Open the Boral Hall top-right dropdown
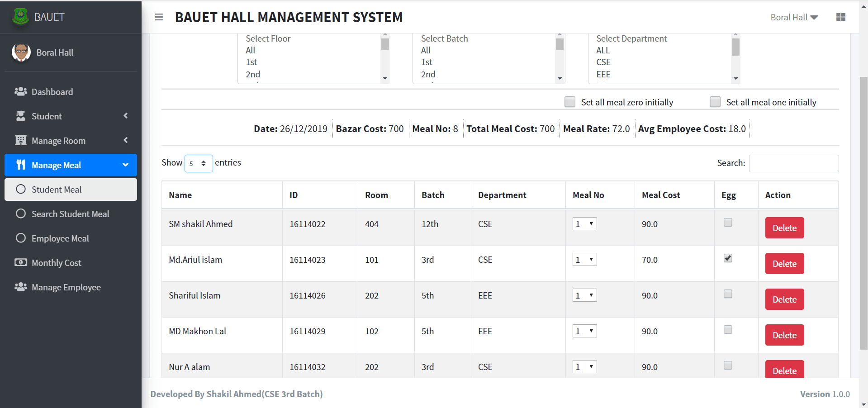The height and width of the screenshot is (408, 868). [794, 17]
